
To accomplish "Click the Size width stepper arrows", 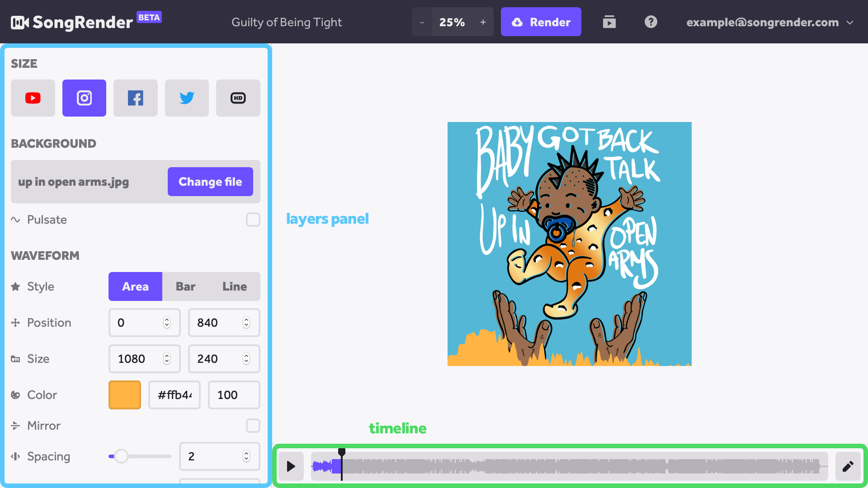I will coord(167,359).
